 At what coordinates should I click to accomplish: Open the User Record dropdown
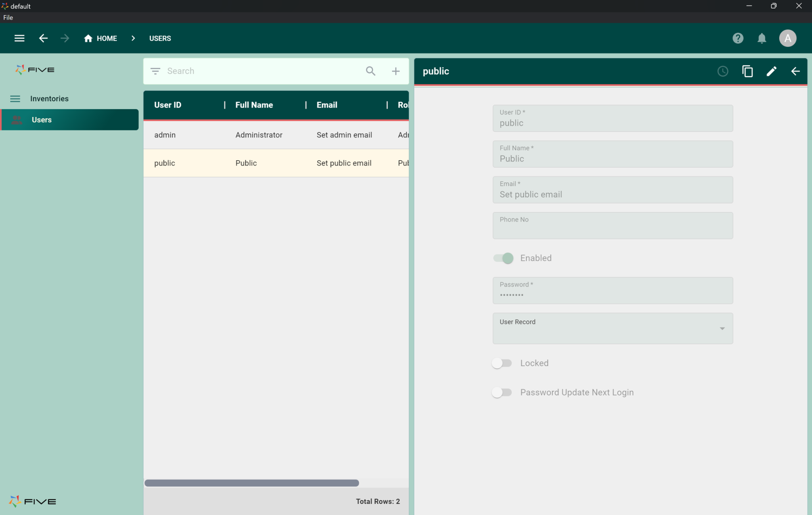(x=721, y=328)
